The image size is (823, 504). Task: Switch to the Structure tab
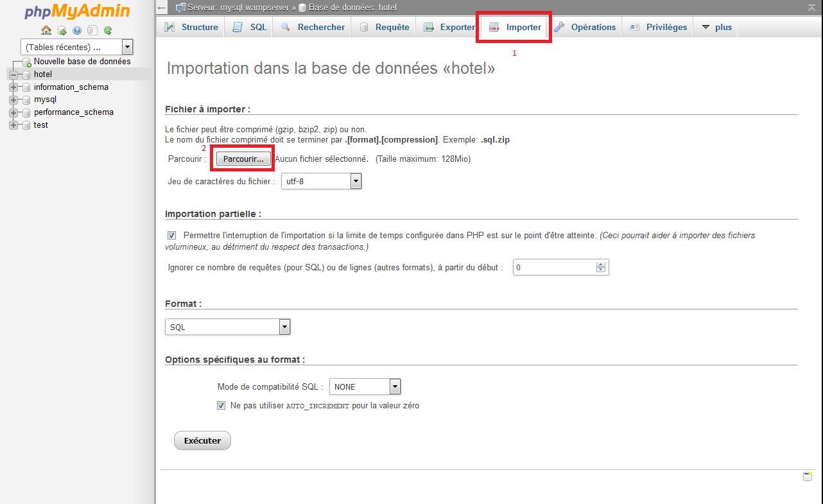point(191,27)
